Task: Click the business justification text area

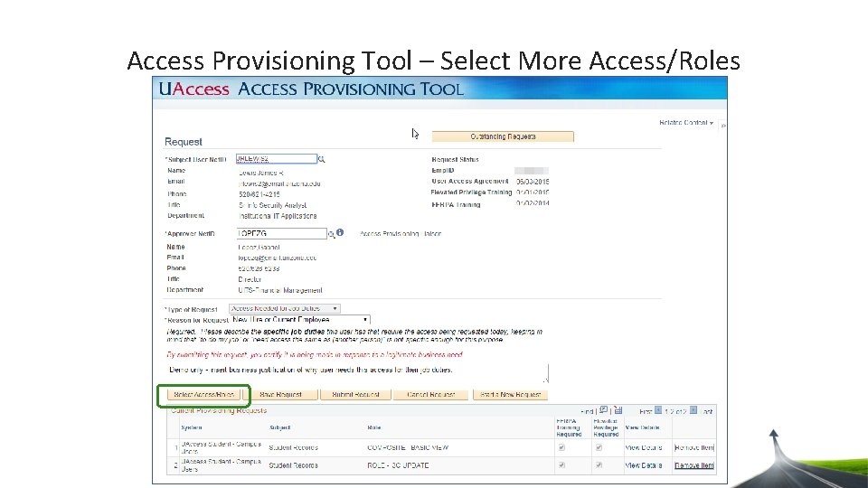Action: pyautogui.click(x=358, y=373)
